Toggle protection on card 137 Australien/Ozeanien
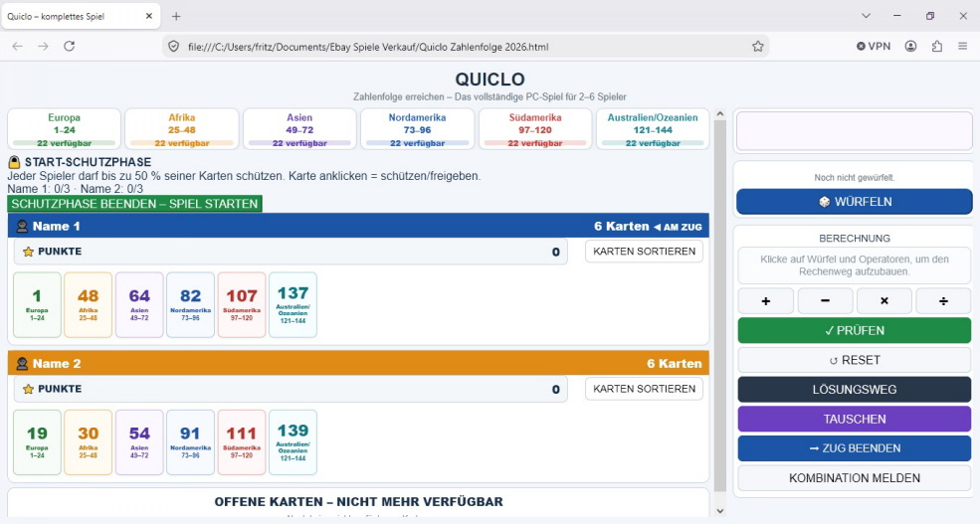Screen dimensions: 980x524 [293, 305]
